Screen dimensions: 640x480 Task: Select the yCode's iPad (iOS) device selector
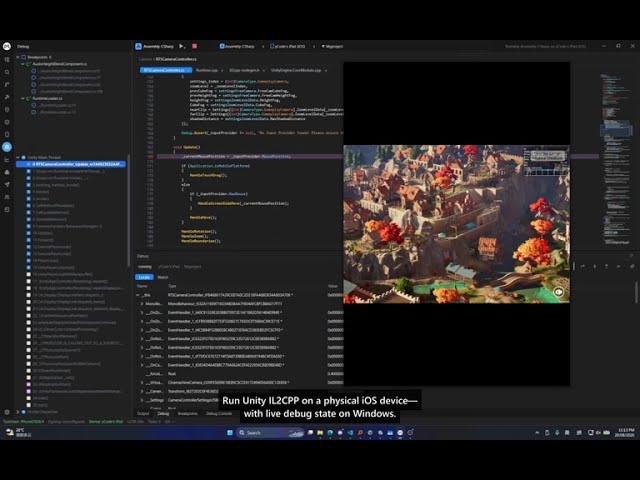(288, 46)
